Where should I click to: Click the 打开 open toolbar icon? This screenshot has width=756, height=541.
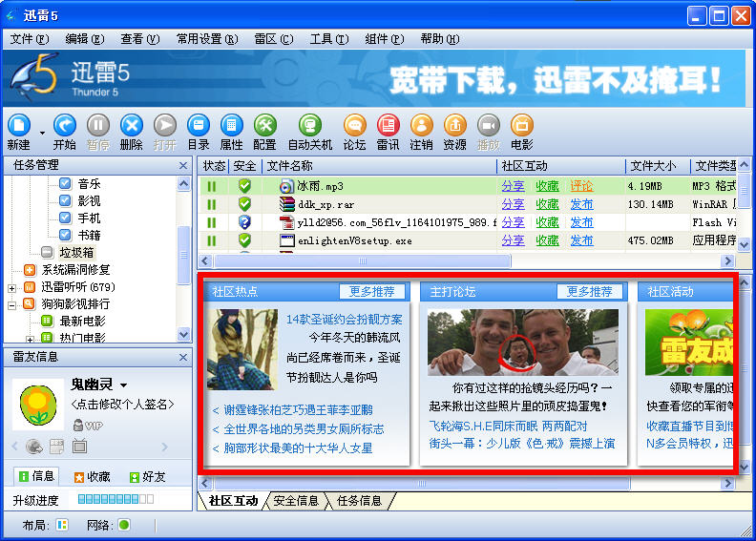[x=165, y=126]
